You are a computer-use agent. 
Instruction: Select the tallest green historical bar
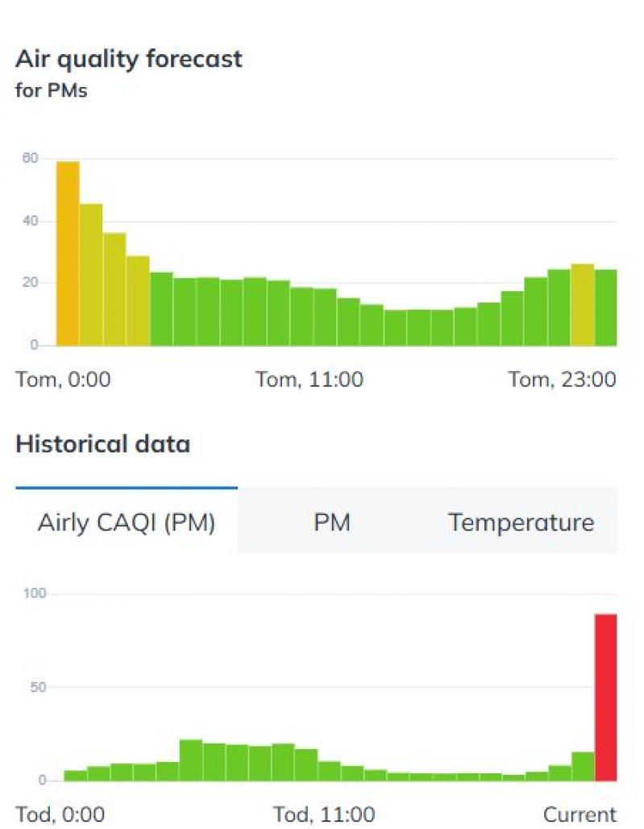(x=191, y=760)
